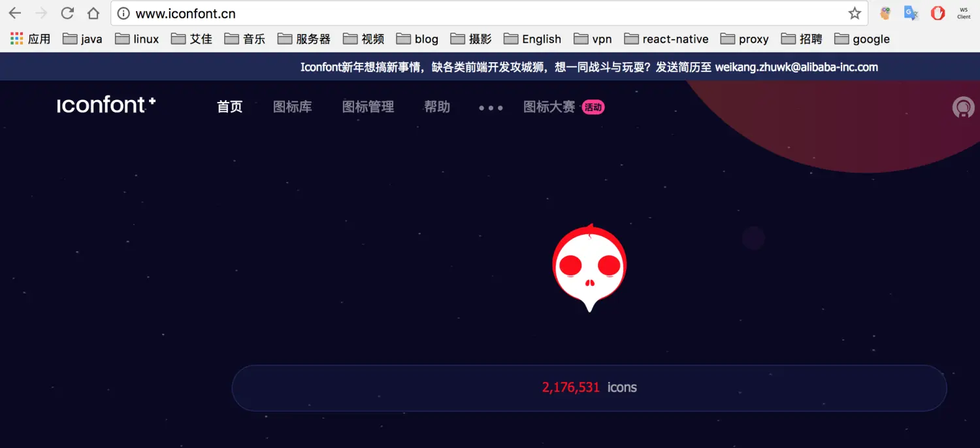Open the java bookmarks folder
Viewport: 980px width, 448px height.
(82, 39)
